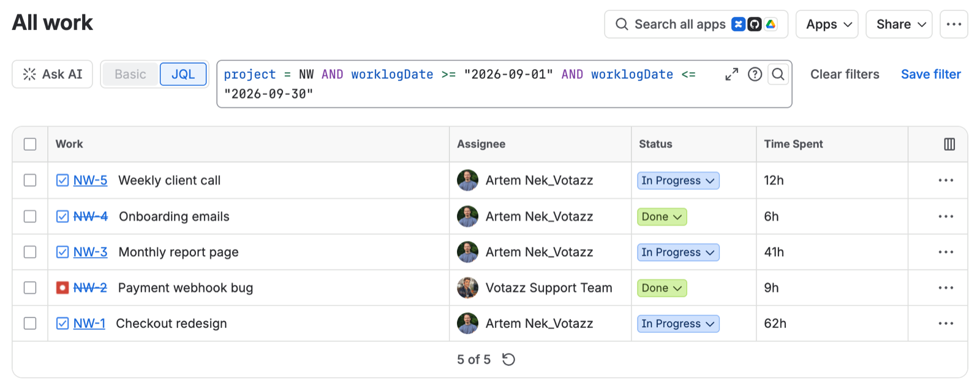Tick the select-all checkbox in header
The width and height of the screenshot is (980, 389).
coord(30,144)
